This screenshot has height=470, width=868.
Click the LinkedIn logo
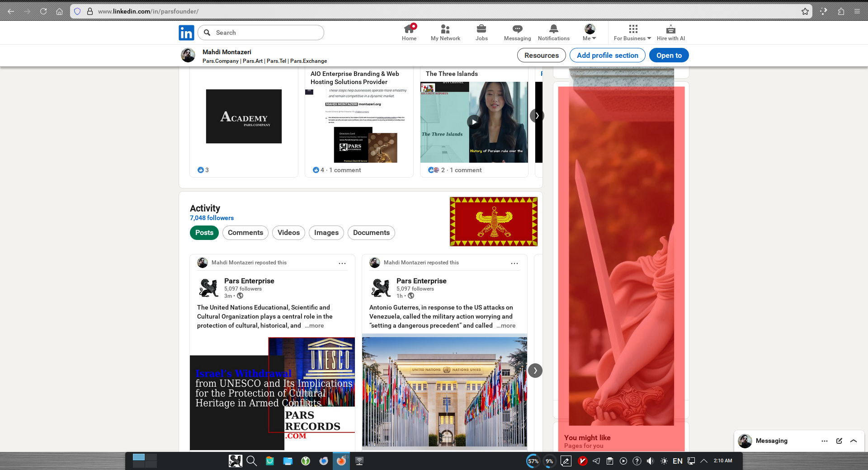click(x=186, y=33)
